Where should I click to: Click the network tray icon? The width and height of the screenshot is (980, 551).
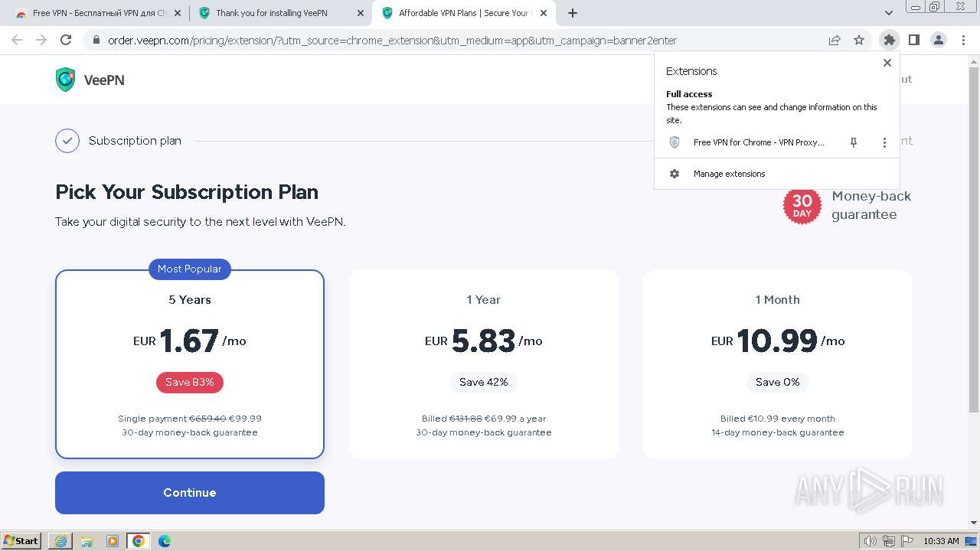[x=889, y=541]
